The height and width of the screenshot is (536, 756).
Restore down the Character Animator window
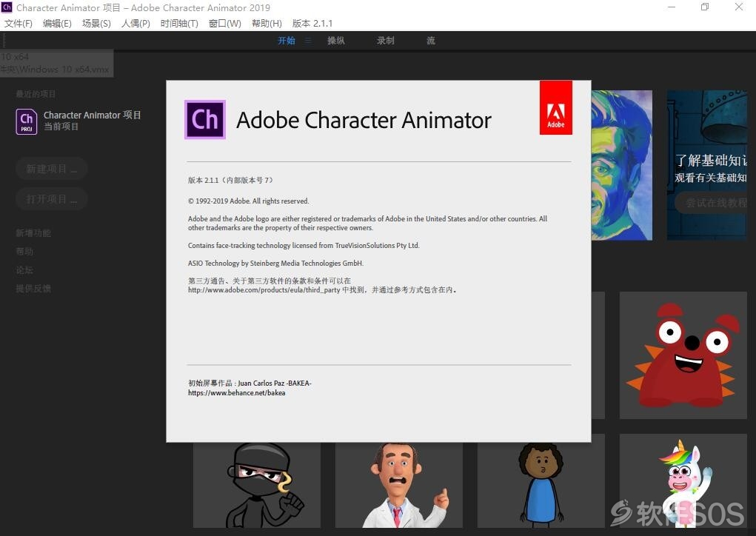click(705, 7)
